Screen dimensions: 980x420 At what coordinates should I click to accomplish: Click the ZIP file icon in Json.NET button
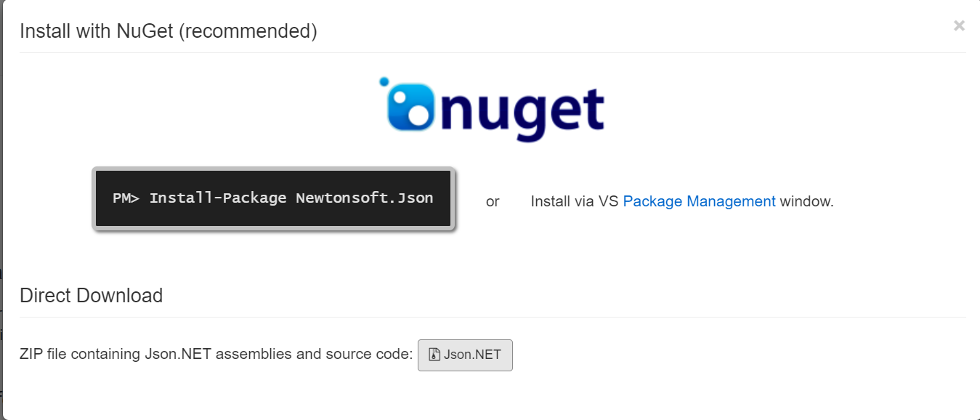434,355
